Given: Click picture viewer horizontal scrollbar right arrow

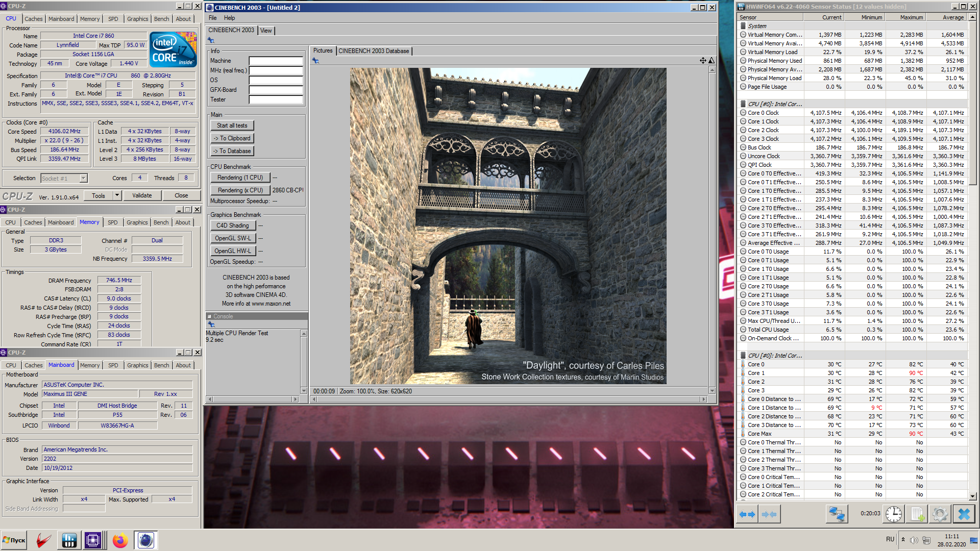Looking at the screenshot, I should coord(704,399).
